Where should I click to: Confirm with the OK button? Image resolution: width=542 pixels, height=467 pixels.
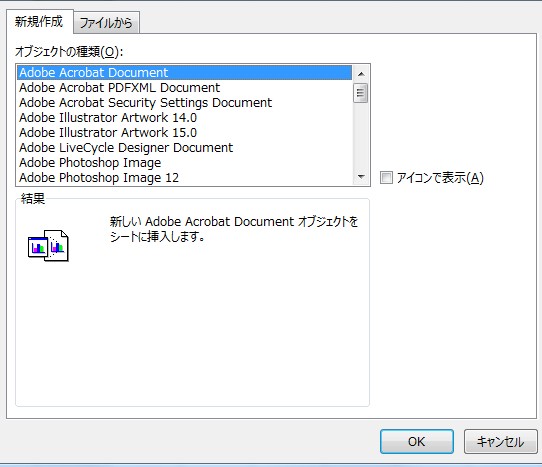[x=417, y=441]
